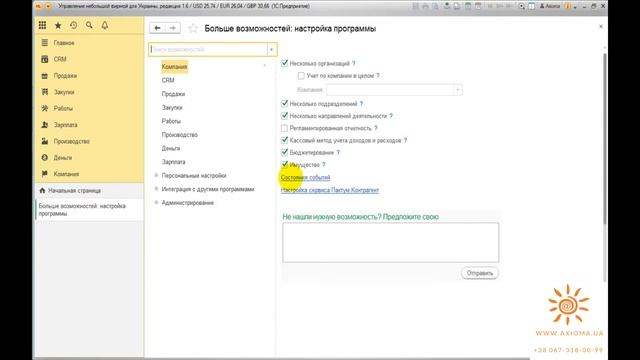Click the vertical scrollbar of settings page
Screen dimensions: 640x360
pyautogui.click(x=604, y=139)
